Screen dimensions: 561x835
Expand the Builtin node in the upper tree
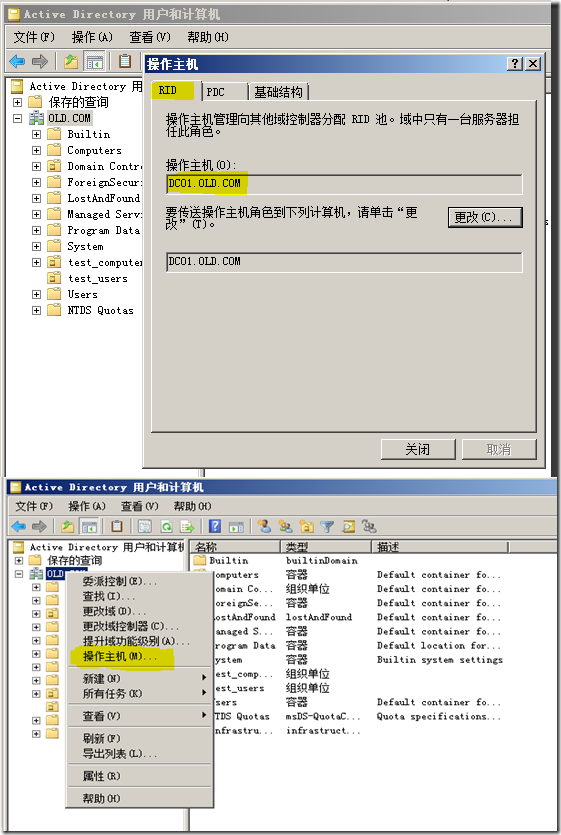(36, 134)
